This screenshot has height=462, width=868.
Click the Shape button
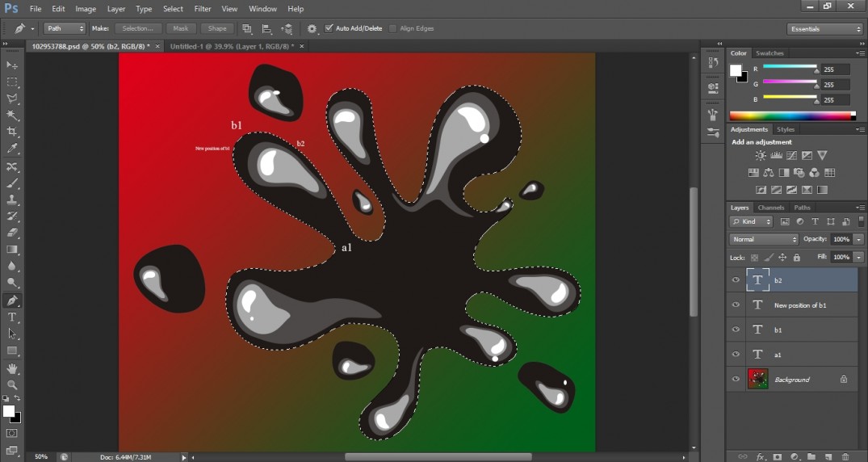click(217, 28)
